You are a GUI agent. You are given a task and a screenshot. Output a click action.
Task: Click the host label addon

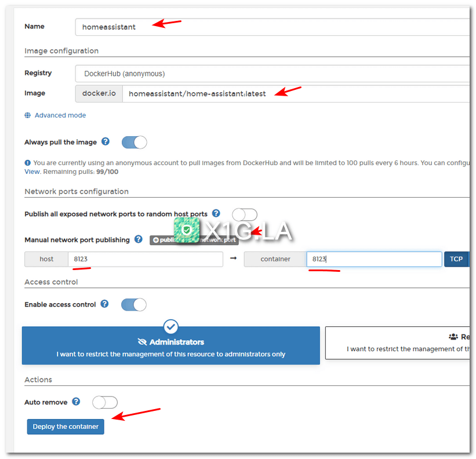pos(46,259)
